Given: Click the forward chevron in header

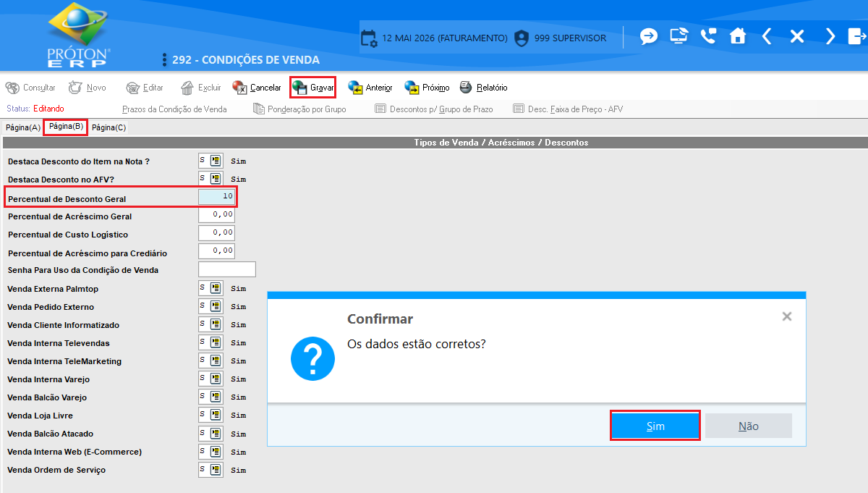Looking at the screenshot, I should [x=830, y=36].
